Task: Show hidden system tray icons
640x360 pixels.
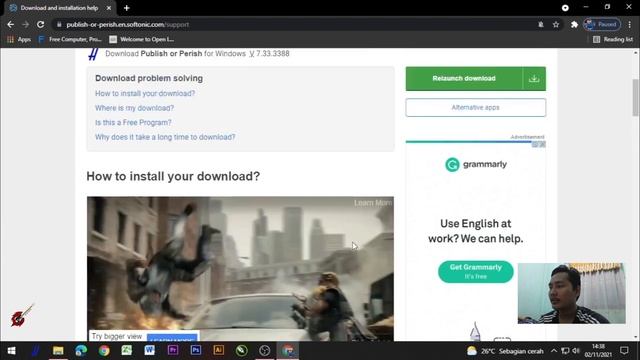Action: (553, 351)
